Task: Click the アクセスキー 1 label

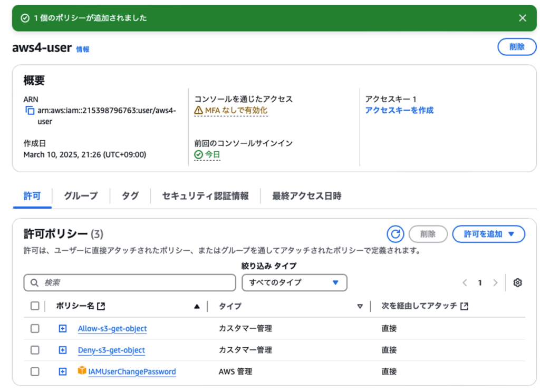Action: 391,99
